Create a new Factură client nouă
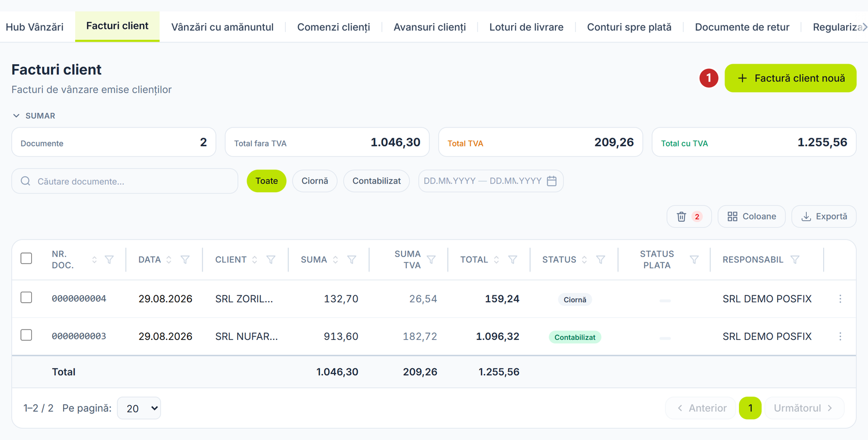 click(x=790, y=78)
